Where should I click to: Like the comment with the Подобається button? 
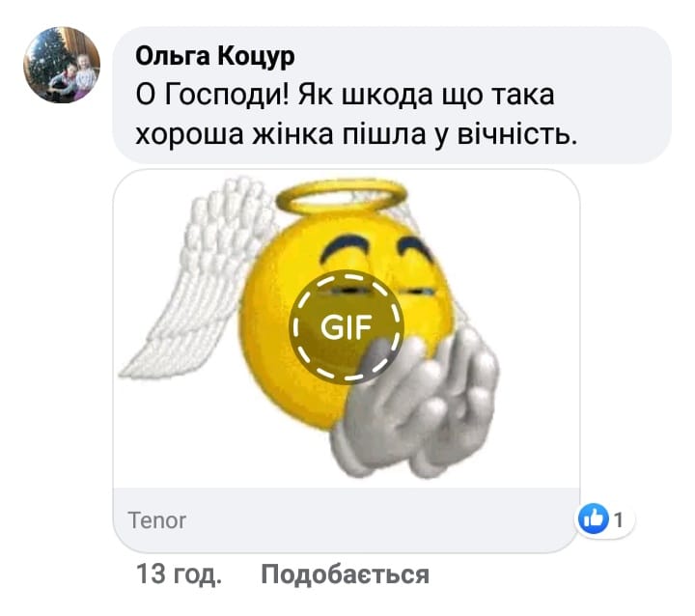[345, 574]
